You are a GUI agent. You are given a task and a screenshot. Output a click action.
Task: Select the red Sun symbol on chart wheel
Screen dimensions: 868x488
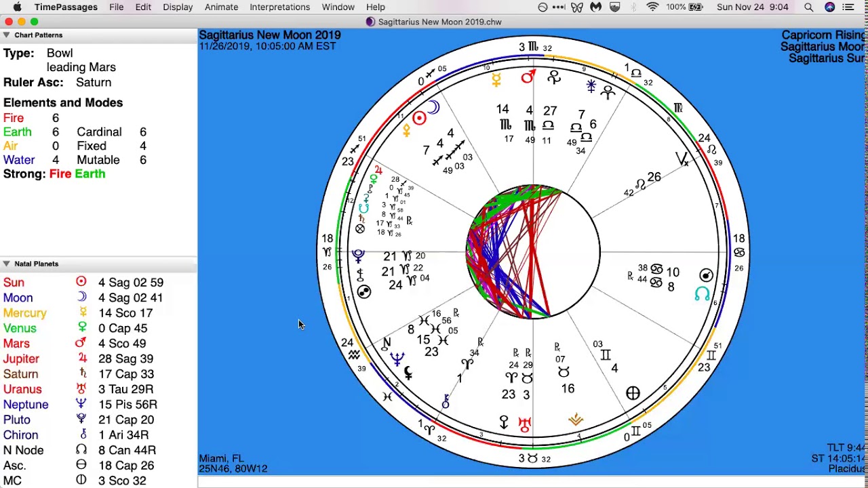[x=419, y=119]
